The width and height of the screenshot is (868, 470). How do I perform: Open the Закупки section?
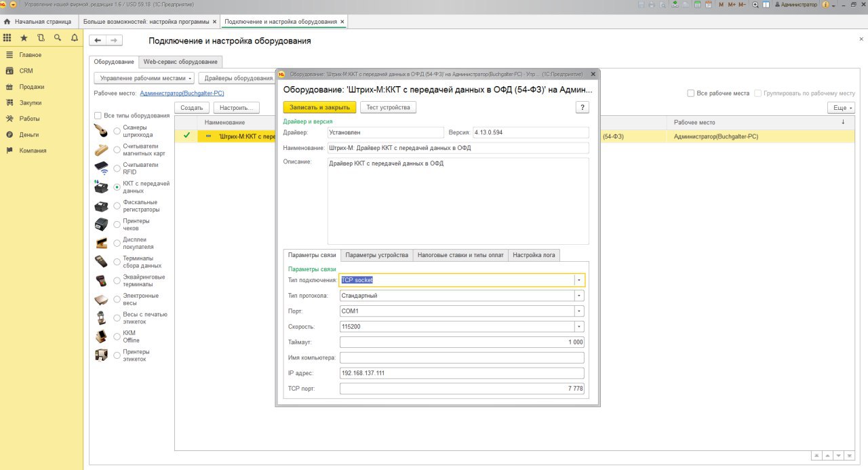[30, 103]
